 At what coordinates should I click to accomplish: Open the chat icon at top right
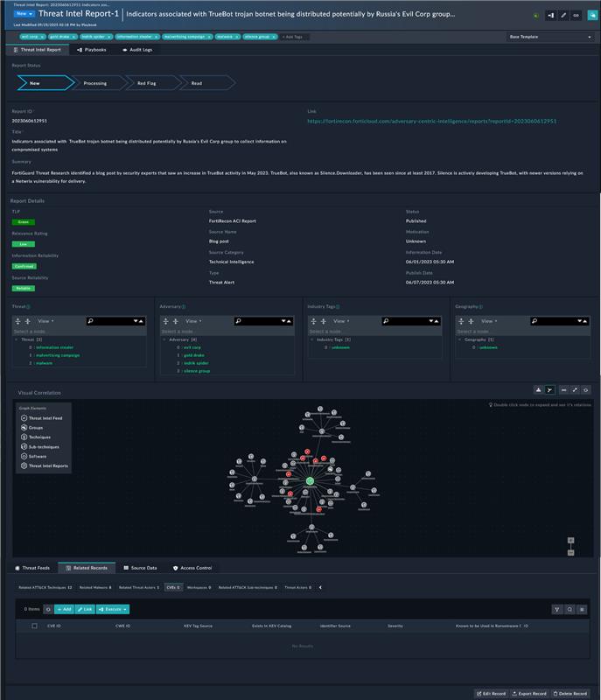pyautogui.click(x=592, y=16)
